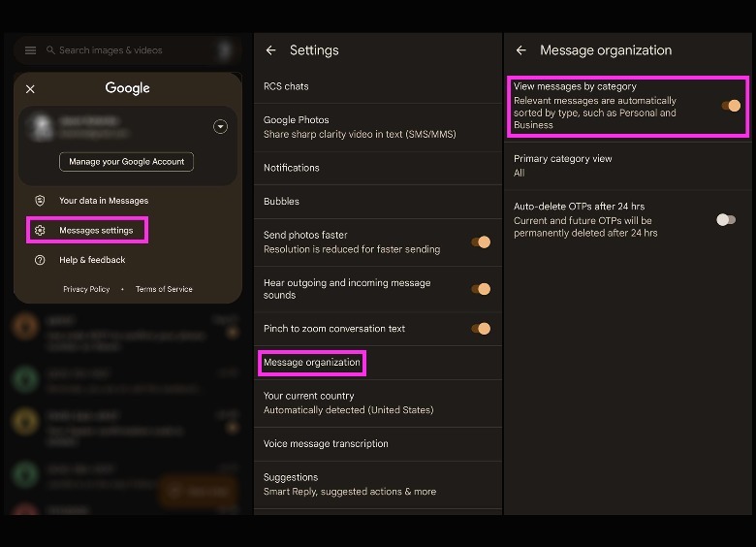Click the gear icon for Messages settings
Screen dimensions: 756x547
40,230
